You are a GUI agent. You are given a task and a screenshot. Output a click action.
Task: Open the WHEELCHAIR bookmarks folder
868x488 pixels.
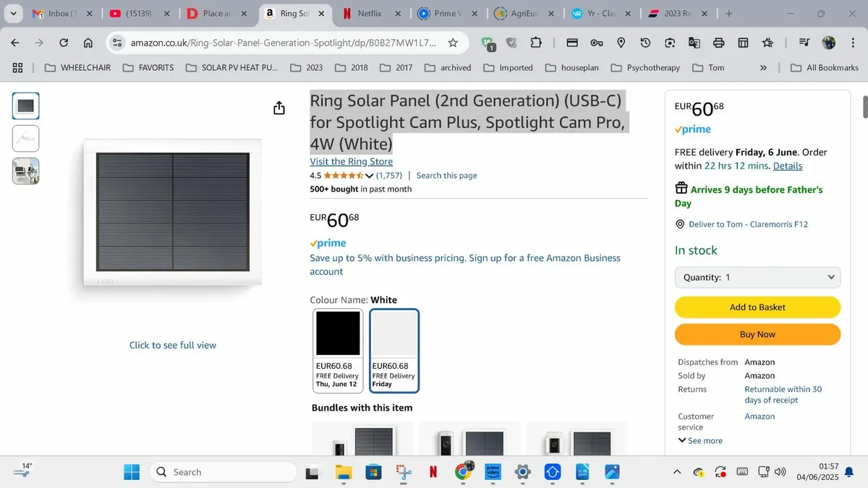coord(77,67)
